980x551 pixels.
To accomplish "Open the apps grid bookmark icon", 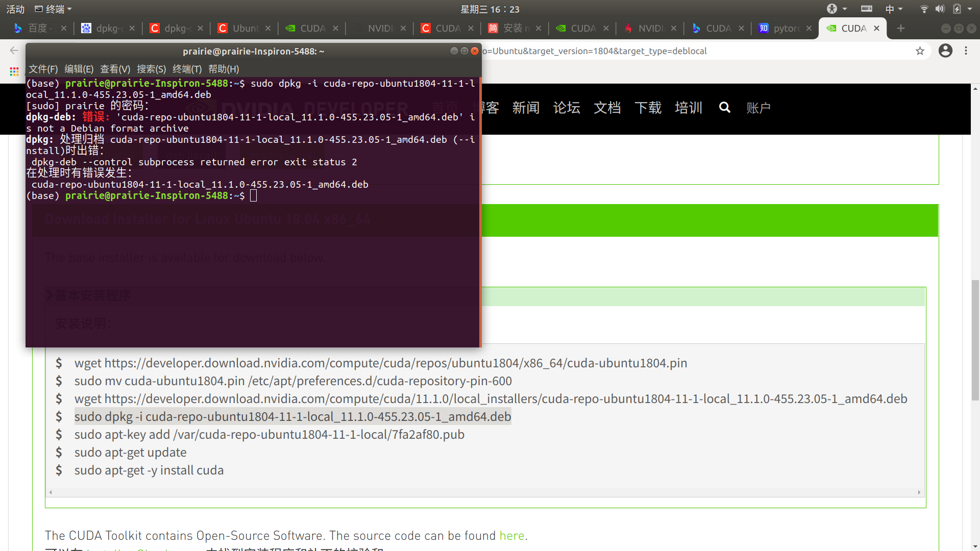I will point(14,71).
